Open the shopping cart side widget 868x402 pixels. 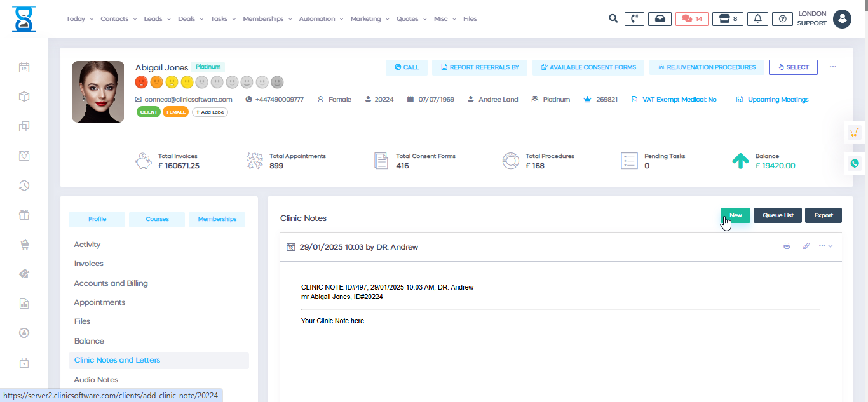[x=855, y=132]
